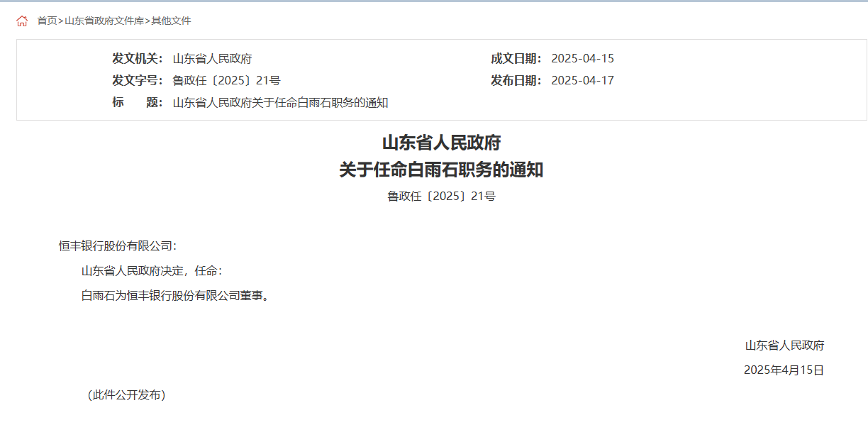Go to 山东省政府文件库 breadcrumb link
This screenshot has width=868, height=442.
click(x=104, y=21)
